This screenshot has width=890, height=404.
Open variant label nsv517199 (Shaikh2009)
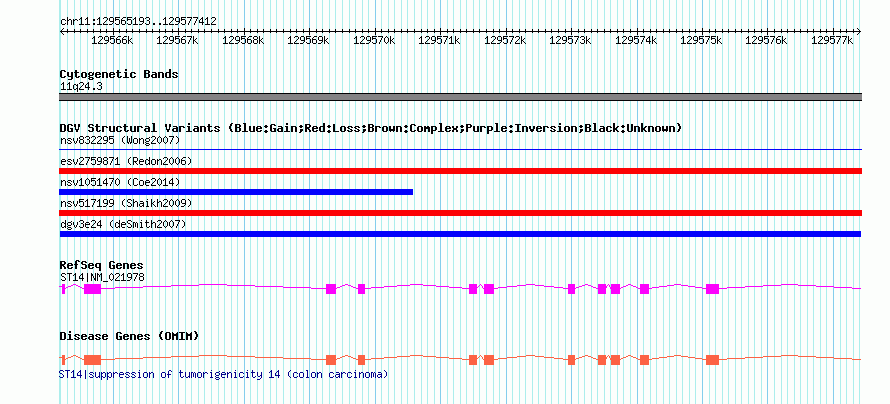point(126,203)
